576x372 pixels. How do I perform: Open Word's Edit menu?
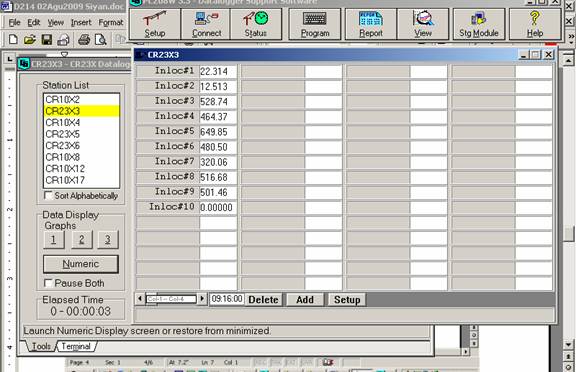click(34, 23)
